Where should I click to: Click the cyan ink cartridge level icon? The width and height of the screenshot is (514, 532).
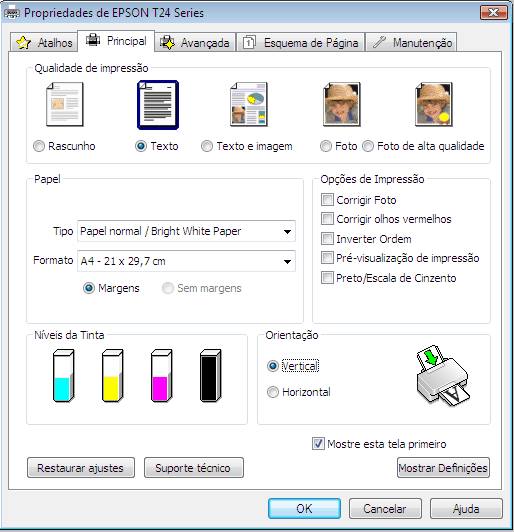click(63, 376)
